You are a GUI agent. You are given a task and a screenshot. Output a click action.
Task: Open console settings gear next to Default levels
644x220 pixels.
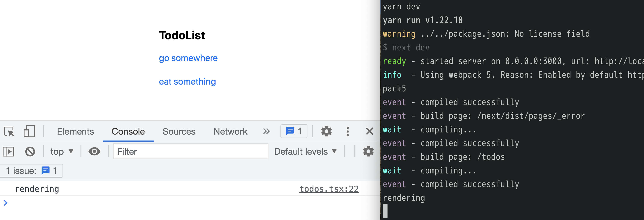pos(368,151)
